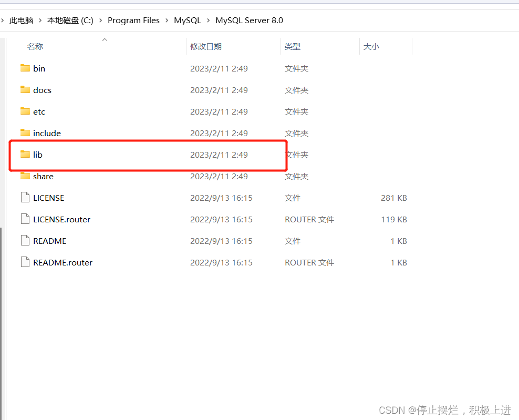This screenshot has height=420, width=519.
Task: Go to MySQL breadcrumb segment
Action: (x=188, y=20)
